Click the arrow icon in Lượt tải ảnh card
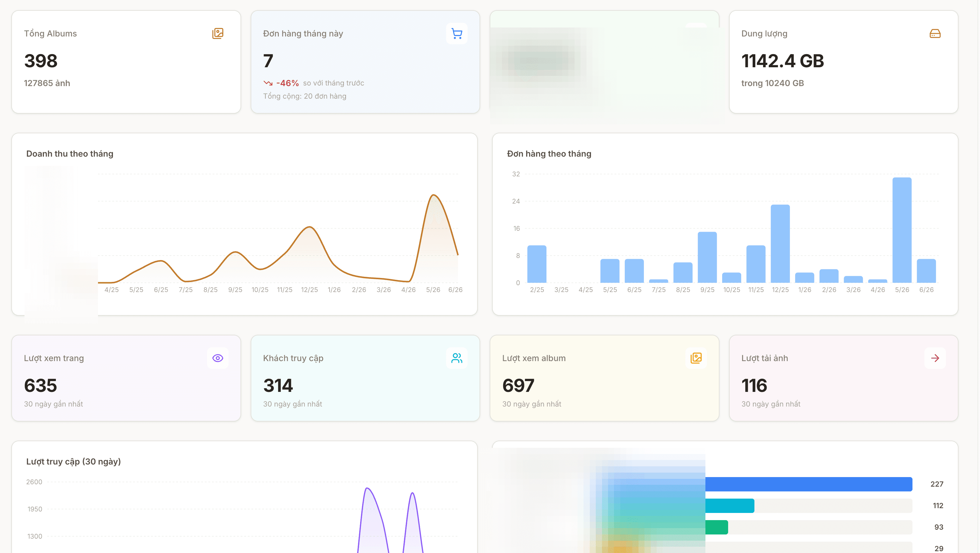This screenshot has width=980, height=553. pos(935,358)
